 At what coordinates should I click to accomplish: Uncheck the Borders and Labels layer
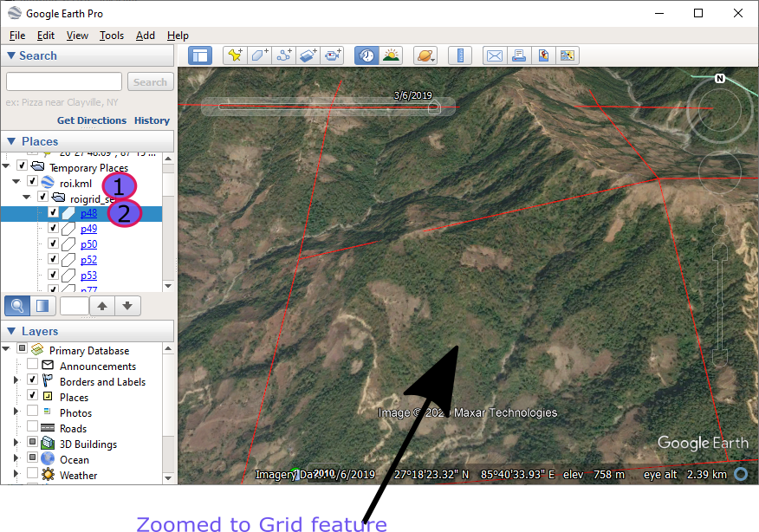click(32, 382)
